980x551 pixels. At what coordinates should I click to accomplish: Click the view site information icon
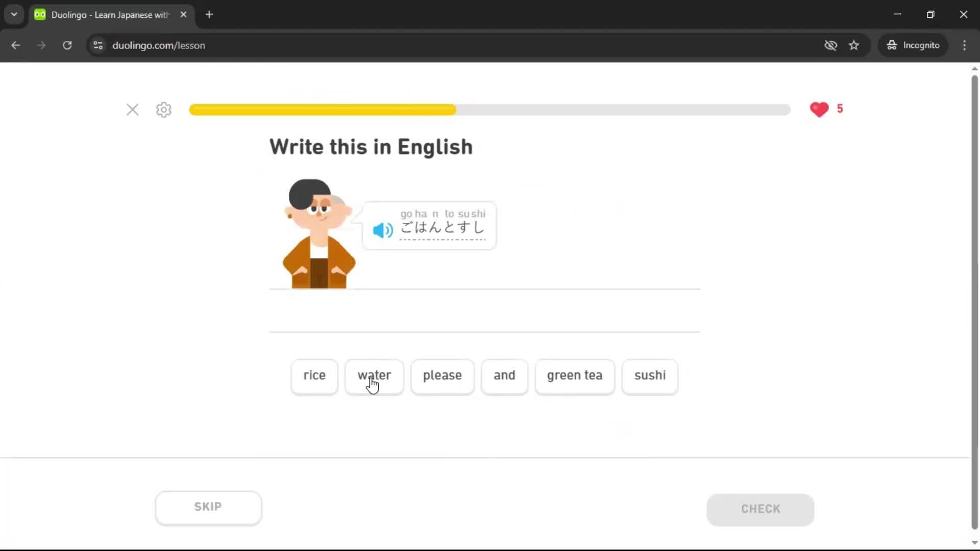(98, 45)
